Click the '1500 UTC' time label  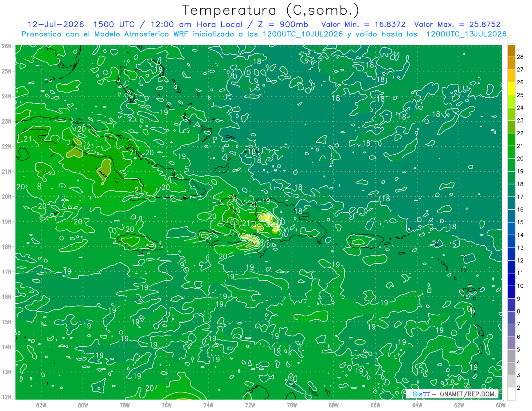point(113,24)
